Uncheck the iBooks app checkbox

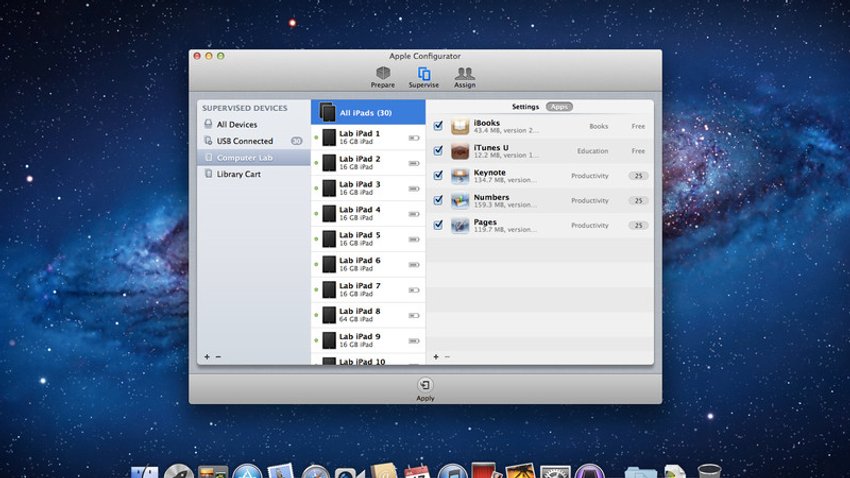click(x=438, y=126)
